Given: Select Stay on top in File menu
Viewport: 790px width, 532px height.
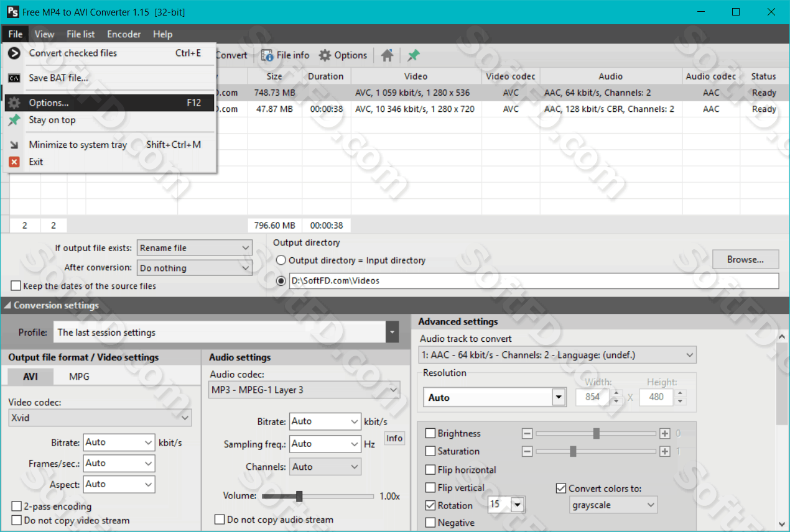Looking at the screenshot, I should click(109, 120).
